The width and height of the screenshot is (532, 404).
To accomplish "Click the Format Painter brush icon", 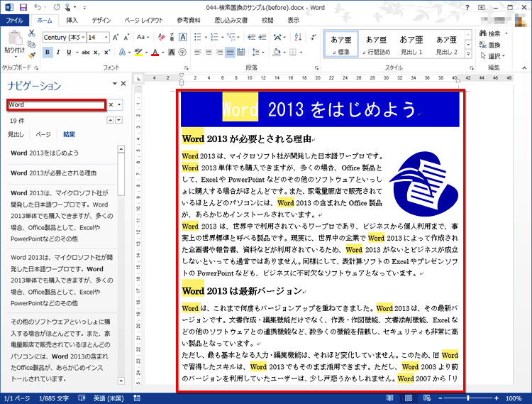I will (x=31, y=55).
